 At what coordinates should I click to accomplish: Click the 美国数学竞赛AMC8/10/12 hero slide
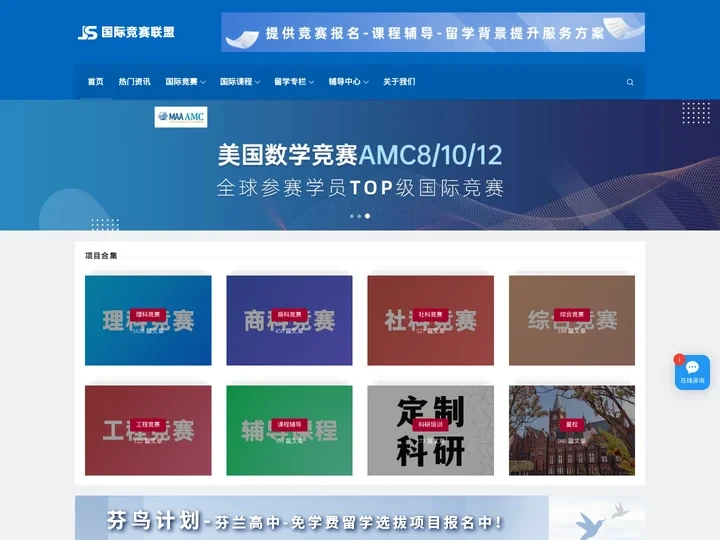(360, 165)
